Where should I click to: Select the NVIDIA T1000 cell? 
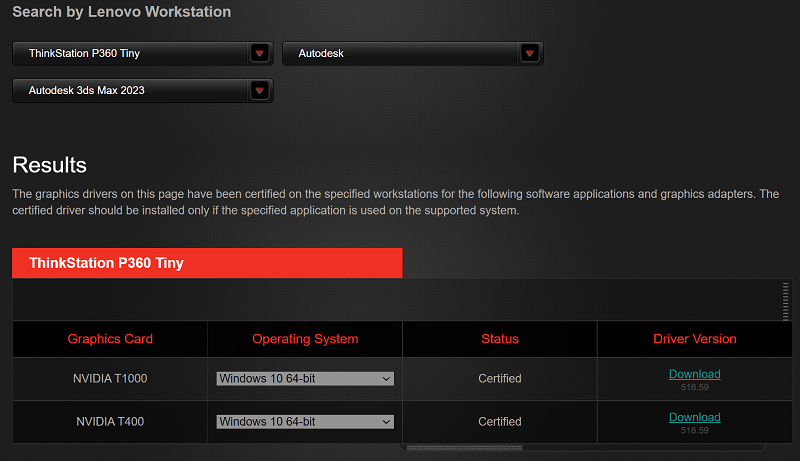pos(110,378)
